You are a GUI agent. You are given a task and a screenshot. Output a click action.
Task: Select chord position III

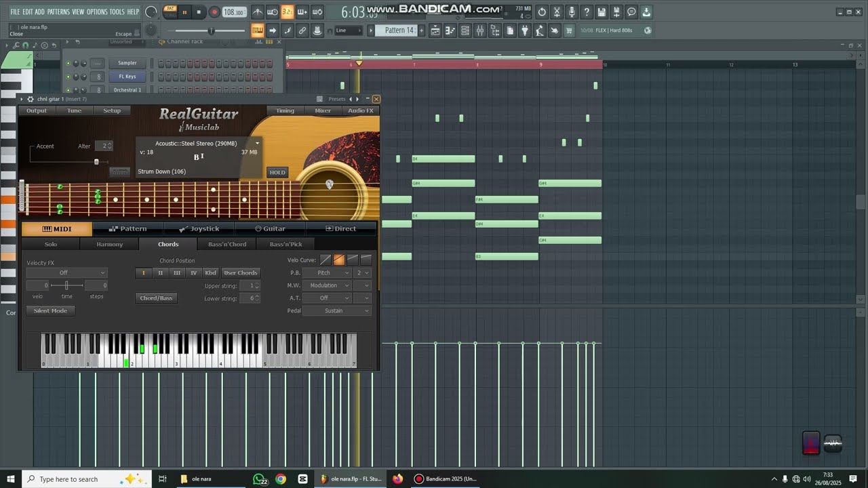tap(177, 272)
